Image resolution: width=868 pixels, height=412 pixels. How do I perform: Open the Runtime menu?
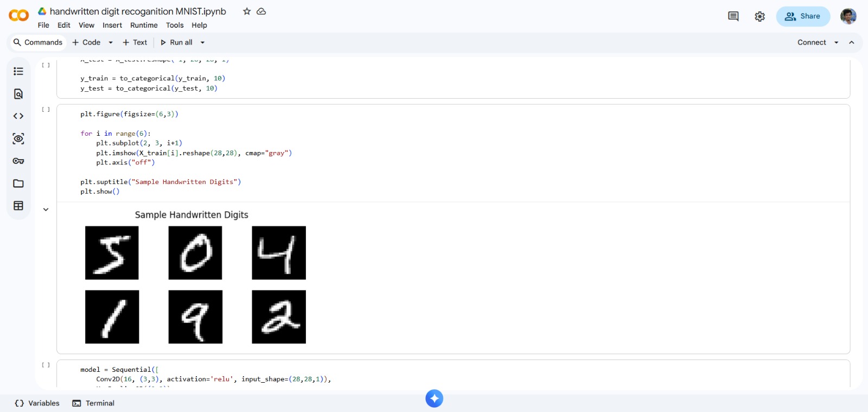click(144, 25)
